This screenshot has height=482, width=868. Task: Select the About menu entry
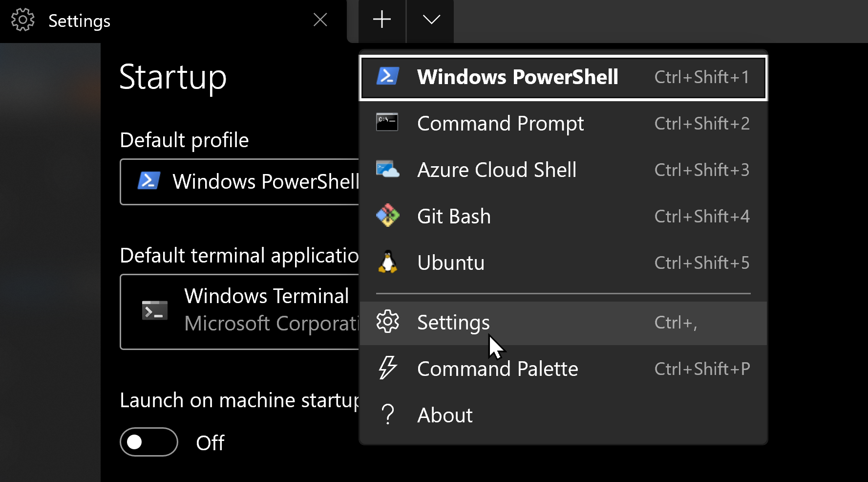[x=563, y=415]
